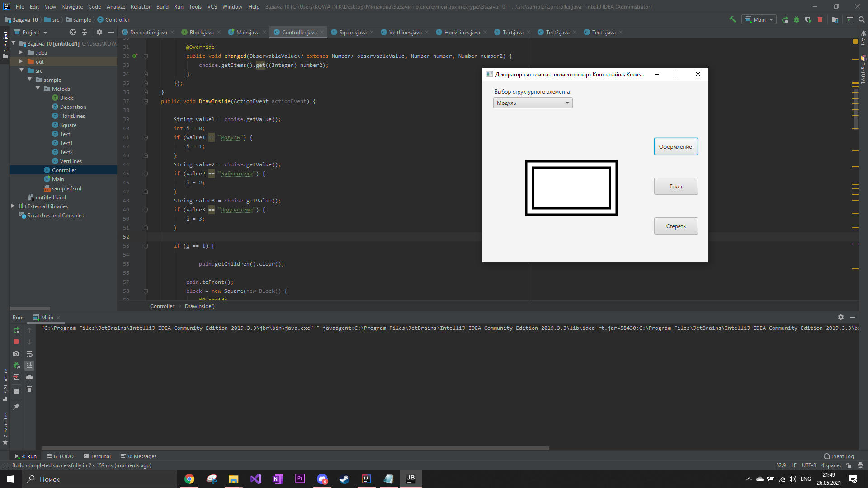Select Controller in the Project tree
Image resolution: width=868 pixels, height=488 pixels.
click(x=64, y=170)
